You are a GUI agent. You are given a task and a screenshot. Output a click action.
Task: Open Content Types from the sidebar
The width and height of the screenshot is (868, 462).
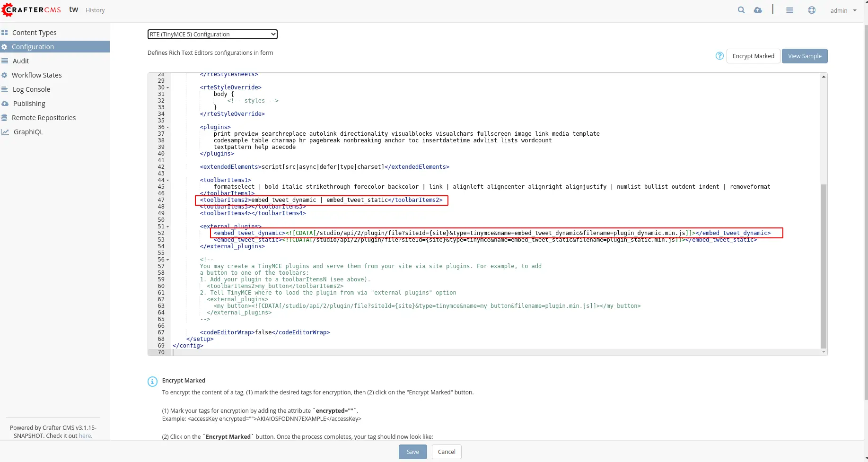tap(34, 33)
